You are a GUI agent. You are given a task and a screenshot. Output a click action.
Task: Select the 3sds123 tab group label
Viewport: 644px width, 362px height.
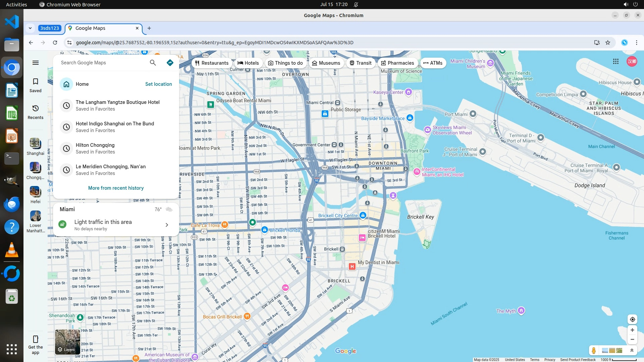coord(50,28)
